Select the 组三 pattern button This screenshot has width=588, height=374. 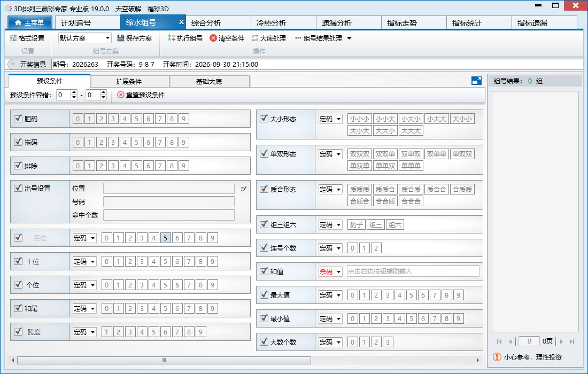pos(375,225)
